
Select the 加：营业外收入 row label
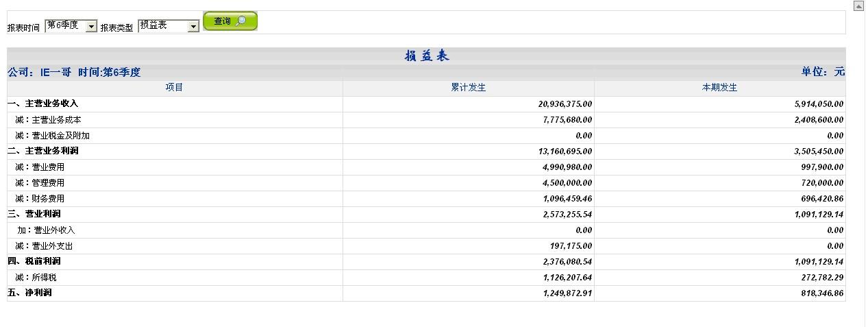(x=46, y=230)
